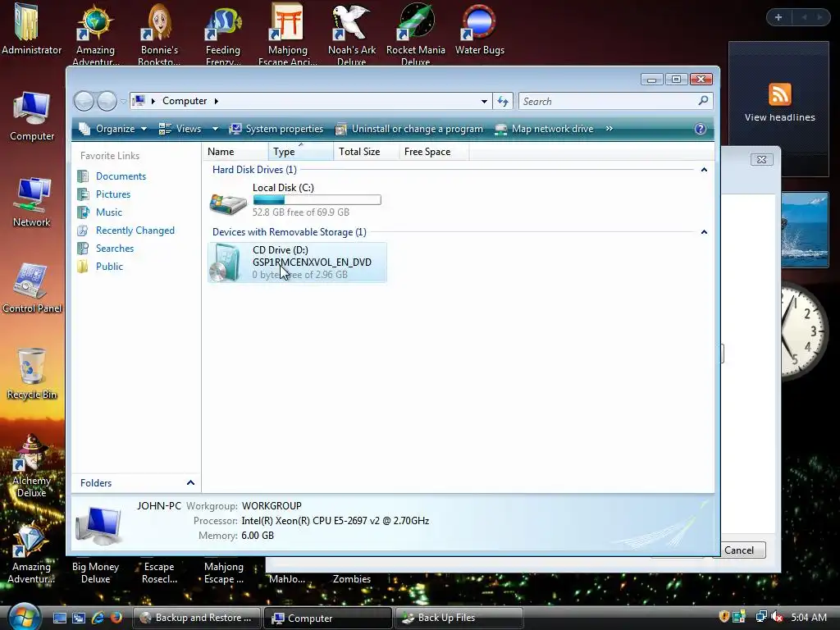The image size is (840, 630).
Task: Sort by Name column header
Action: pos(235,152)
